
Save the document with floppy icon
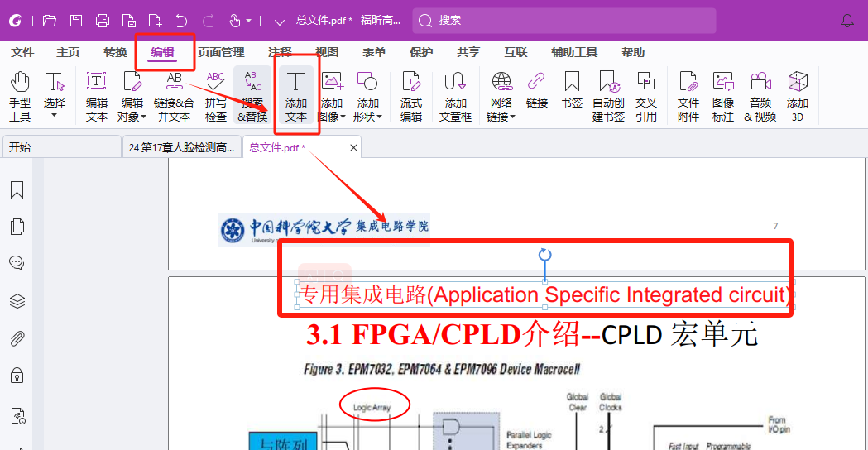pyautogui.click(x=76, y=21)
